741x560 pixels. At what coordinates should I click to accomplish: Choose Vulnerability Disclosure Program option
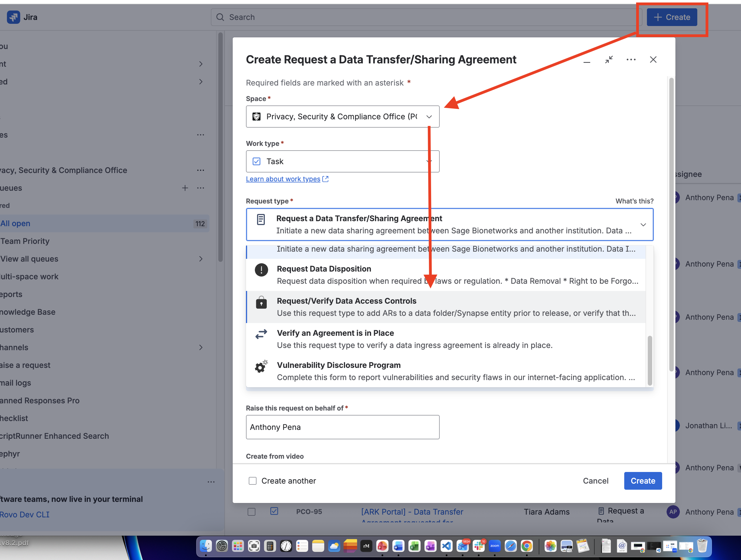click(x=446, y=371)
